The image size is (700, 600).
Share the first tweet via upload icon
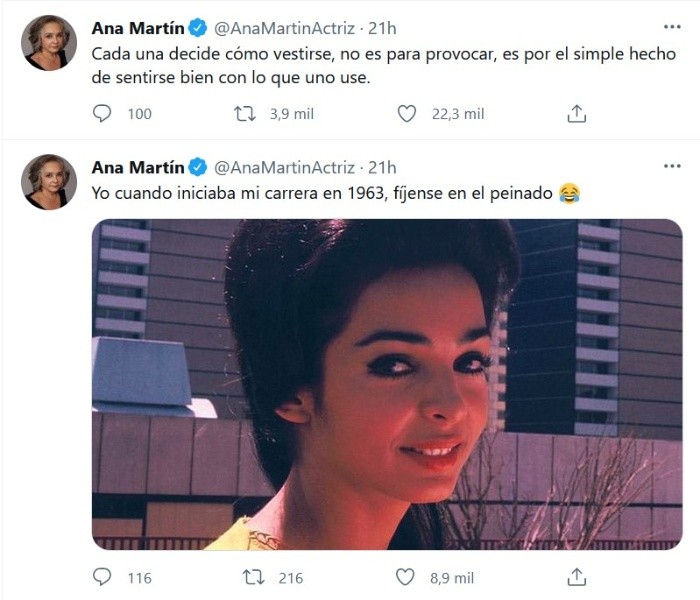click(x=576, y=113)
